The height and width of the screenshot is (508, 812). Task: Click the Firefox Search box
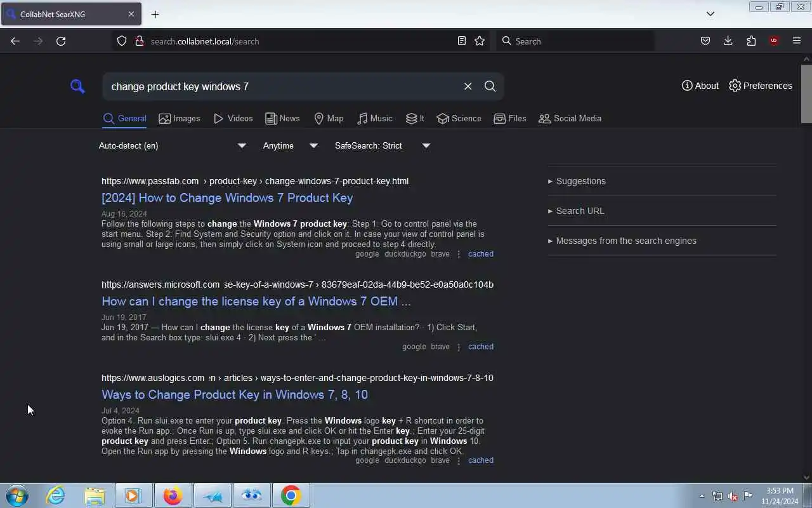575,41
